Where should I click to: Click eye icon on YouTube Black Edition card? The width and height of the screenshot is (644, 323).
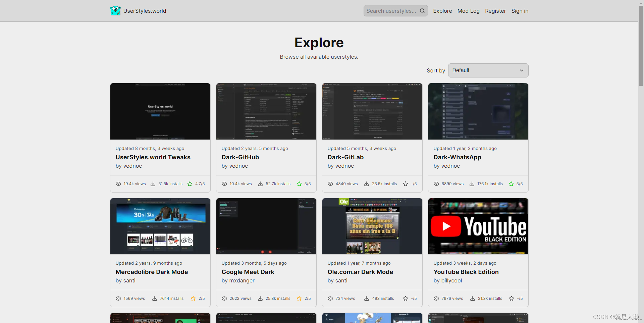[x=436, y=299]
